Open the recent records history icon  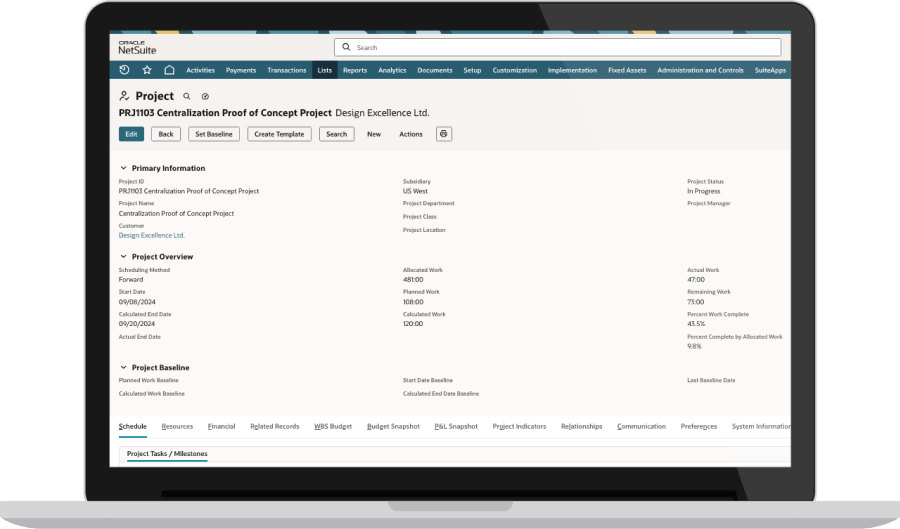pyautogui.click(x=124, y=70)
